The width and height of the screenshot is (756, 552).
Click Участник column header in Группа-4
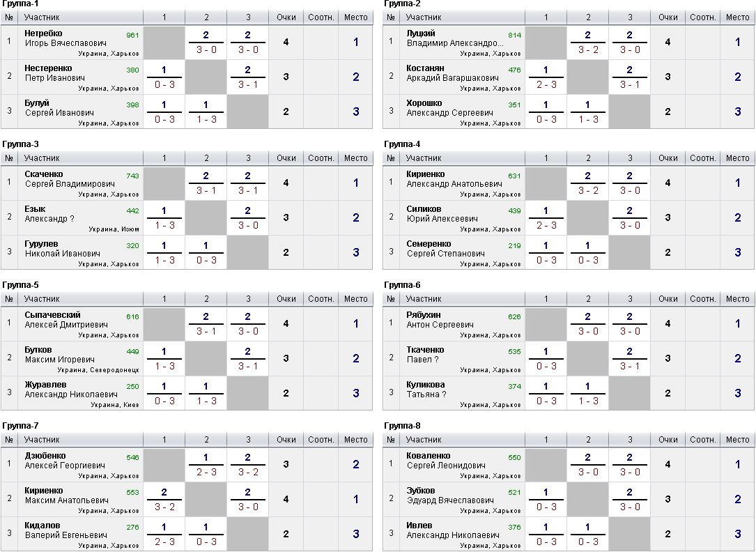coord(424,158)
